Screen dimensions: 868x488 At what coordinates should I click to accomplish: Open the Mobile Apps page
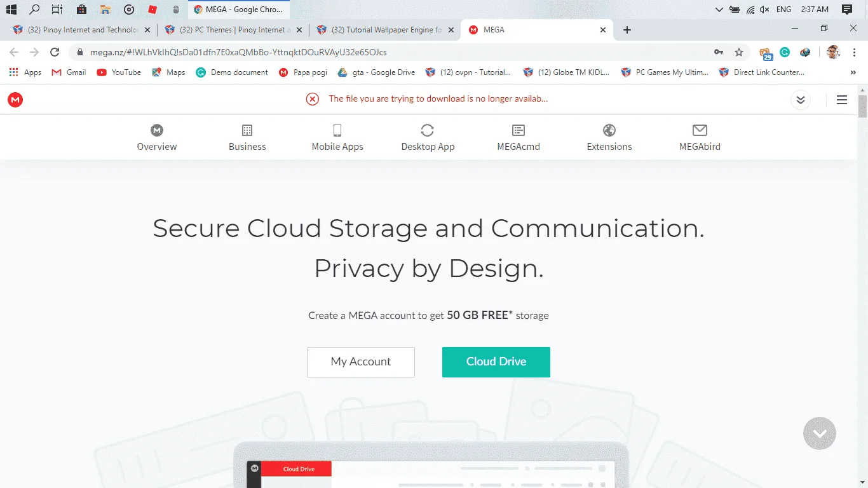pos(337,138)
